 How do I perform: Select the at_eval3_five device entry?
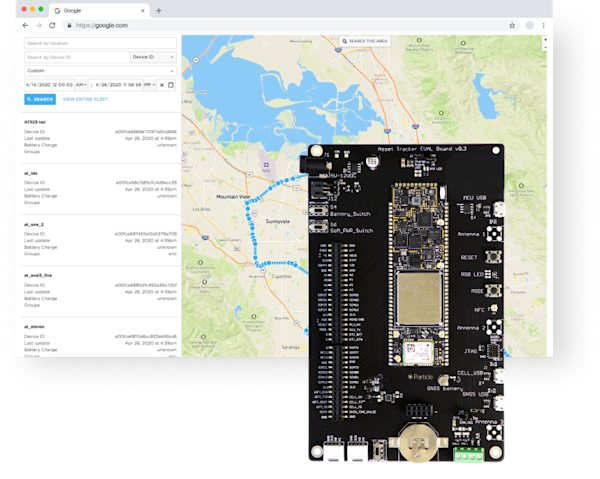[x=100, y=290]
